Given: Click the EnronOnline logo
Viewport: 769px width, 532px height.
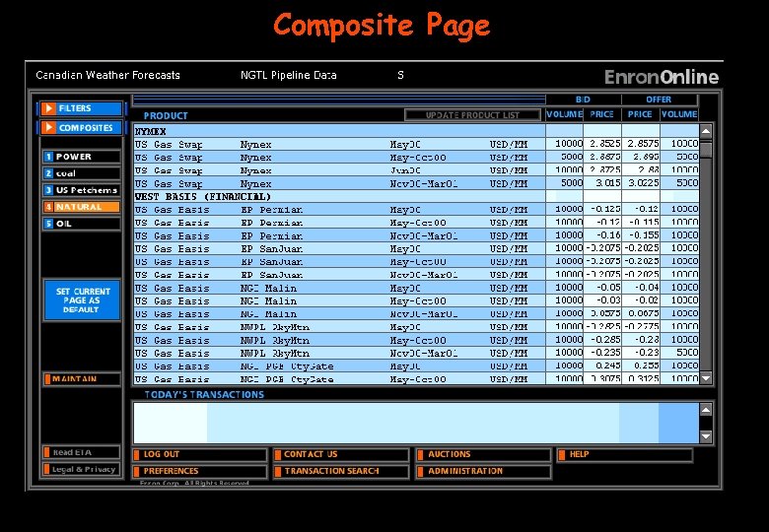Looking at the screenshot, I should 662,77.
